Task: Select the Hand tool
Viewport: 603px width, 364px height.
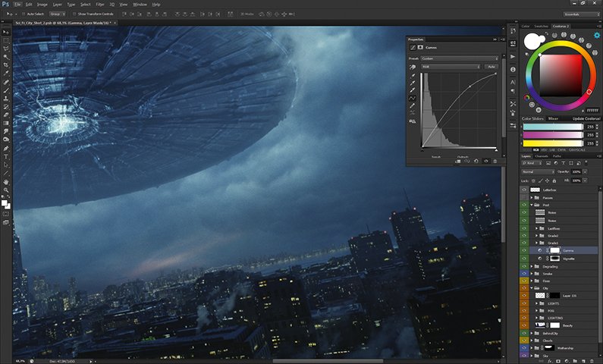Action: tap(6, 182)
